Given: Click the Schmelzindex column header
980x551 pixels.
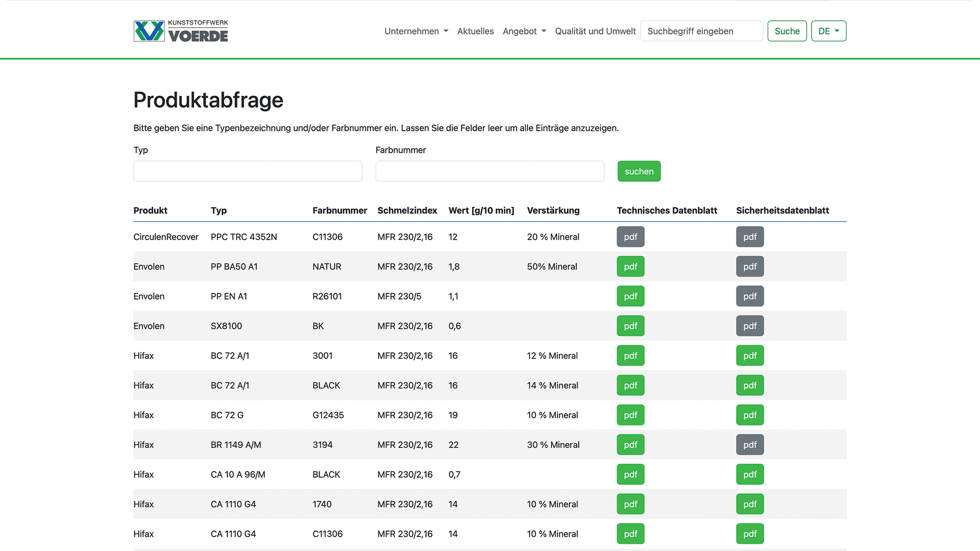Looking at the screenshot, I should coord(407,210).
